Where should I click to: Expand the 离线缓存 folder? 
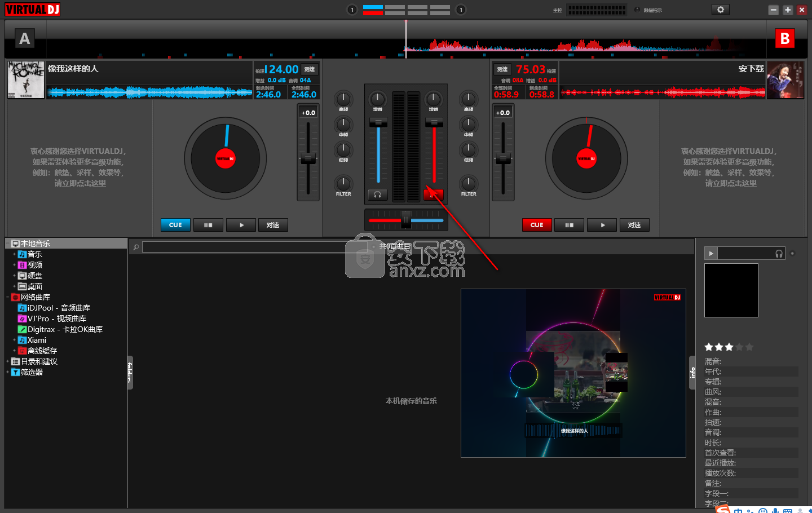[14, 351]
